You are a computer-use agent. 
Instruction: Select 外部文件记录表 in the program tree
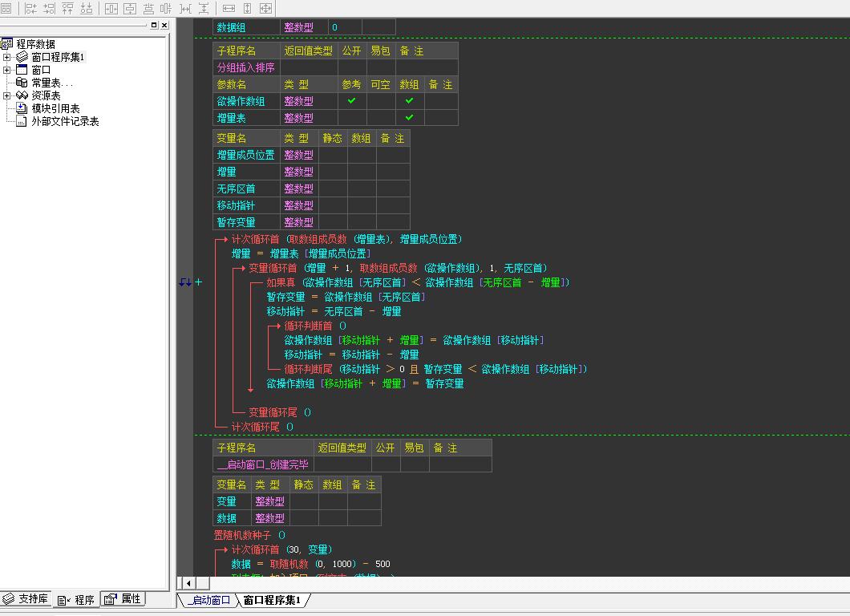(65, 121)
